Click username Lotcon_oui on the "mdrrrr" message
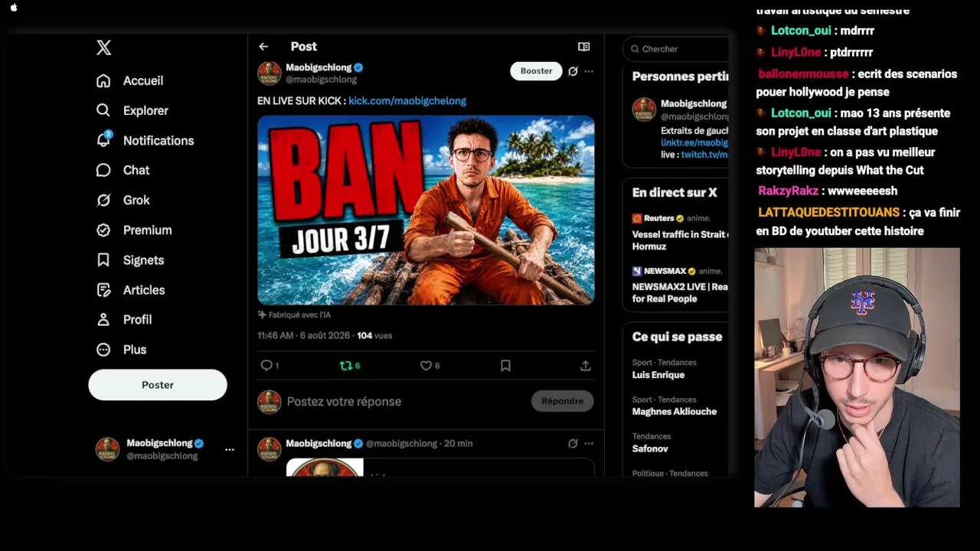 [801, 31]
